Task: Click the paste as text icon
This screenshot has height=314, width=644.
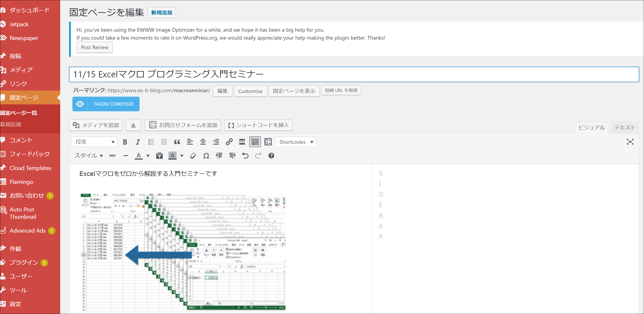Action: (x=159, y=156)
